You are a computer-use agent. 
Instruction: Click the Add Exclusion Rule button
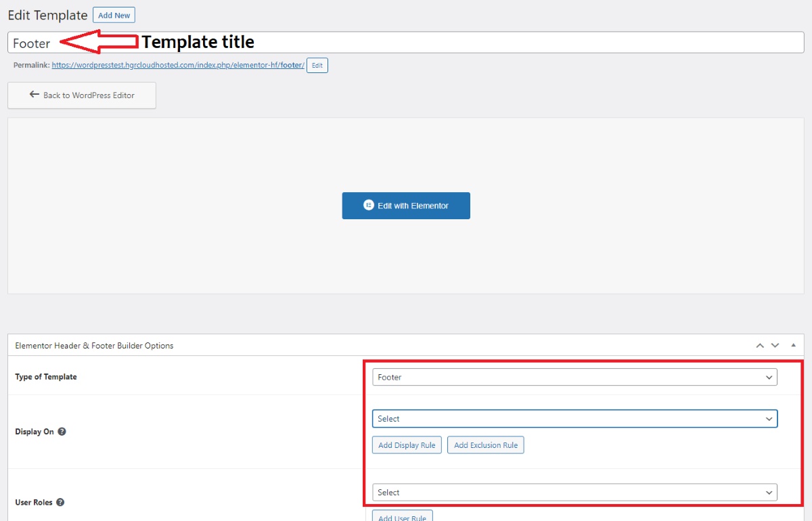pos(485,445)
